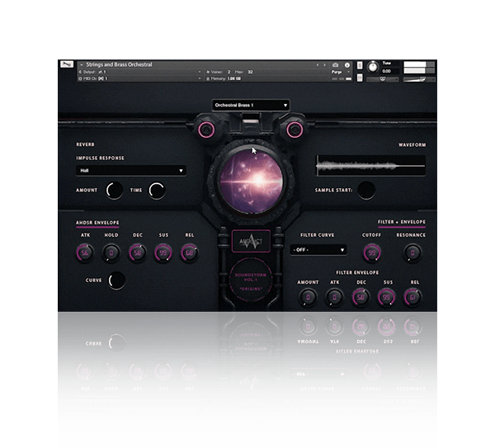Click the Soundstorm Vol.1 Origins circular emblem
495x448 pixels.
(251, 281)
